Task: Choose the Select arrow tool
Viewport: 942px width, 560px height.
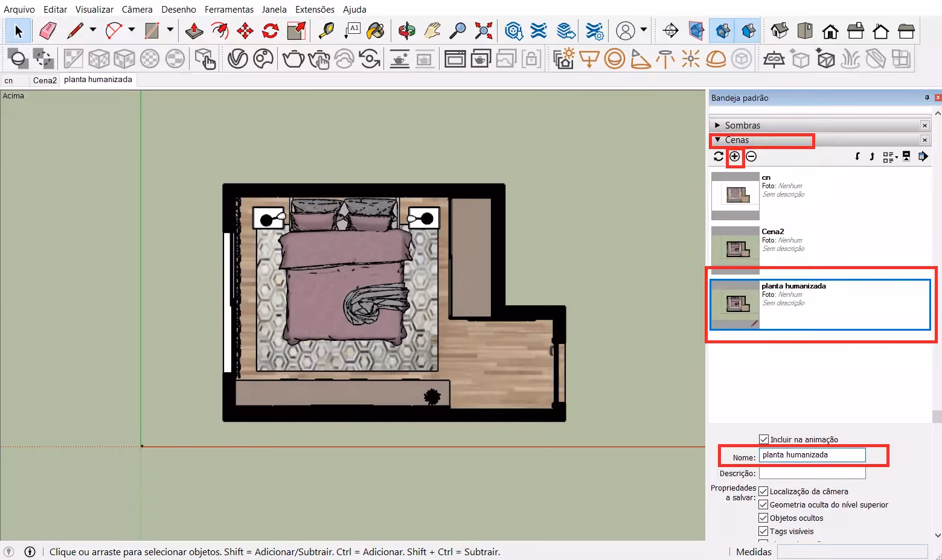Action: click(x=18, y=31)
